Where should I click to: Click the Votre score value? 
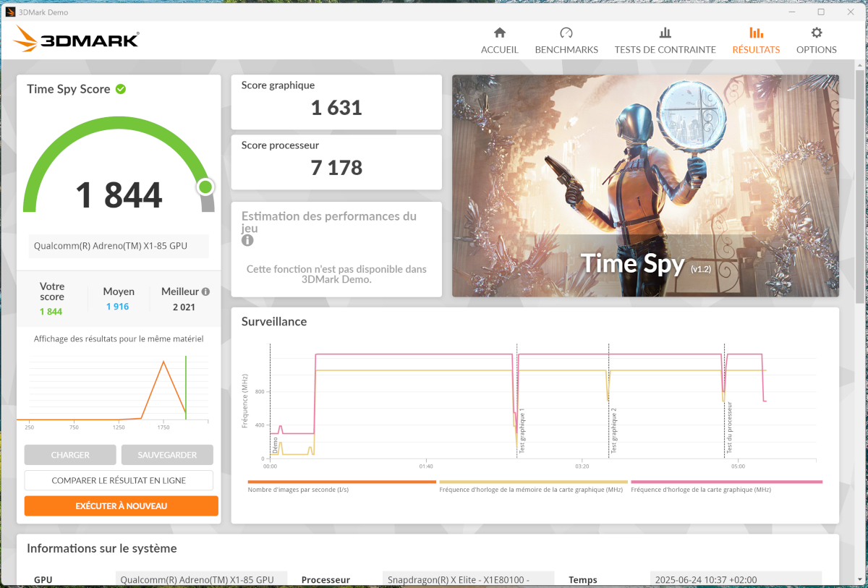point(51,312)
